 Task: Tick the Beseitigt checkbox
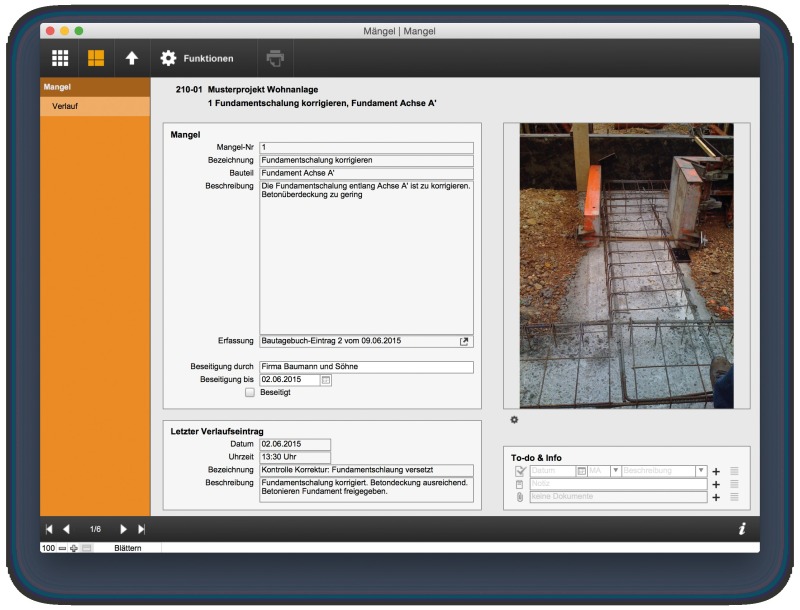tap(249, 393)
